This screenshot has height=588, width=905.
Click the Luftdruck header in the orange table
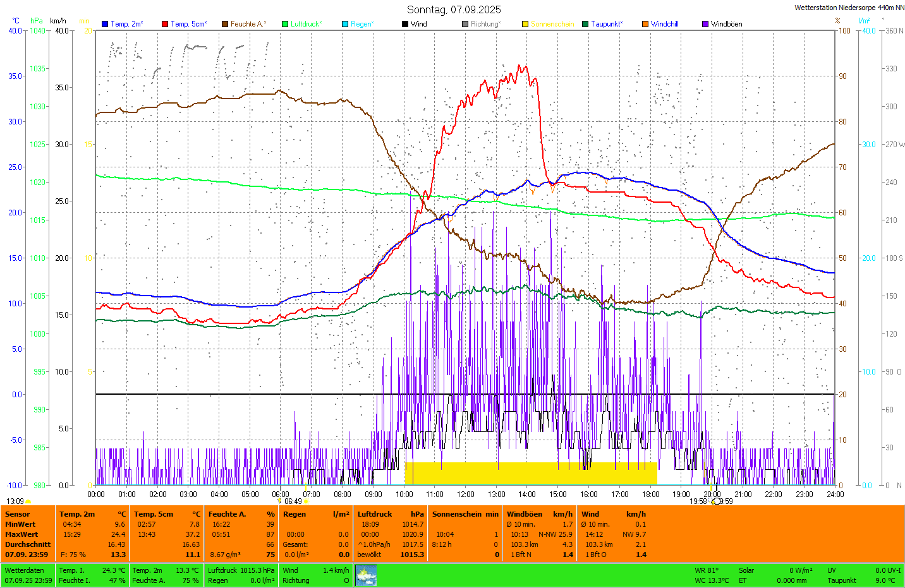(375, 514)
